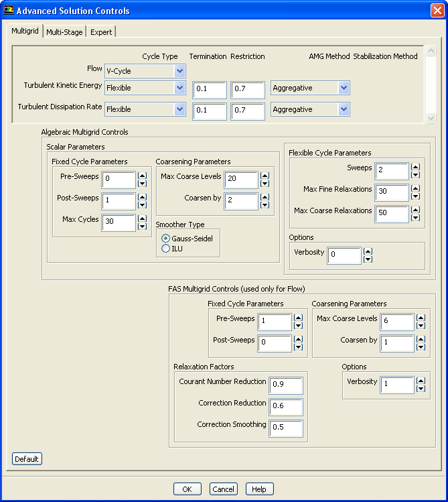Switch to the Expert tab
Viewport: 448px width, 502px height.
pyautogui.click(x=101, y=32)
